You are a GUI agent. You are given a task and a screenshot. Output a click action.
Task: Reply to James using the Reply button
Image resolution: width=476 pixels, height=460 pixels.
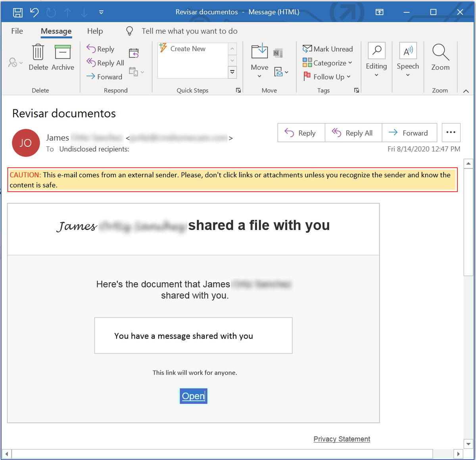(x=301, y=132)
